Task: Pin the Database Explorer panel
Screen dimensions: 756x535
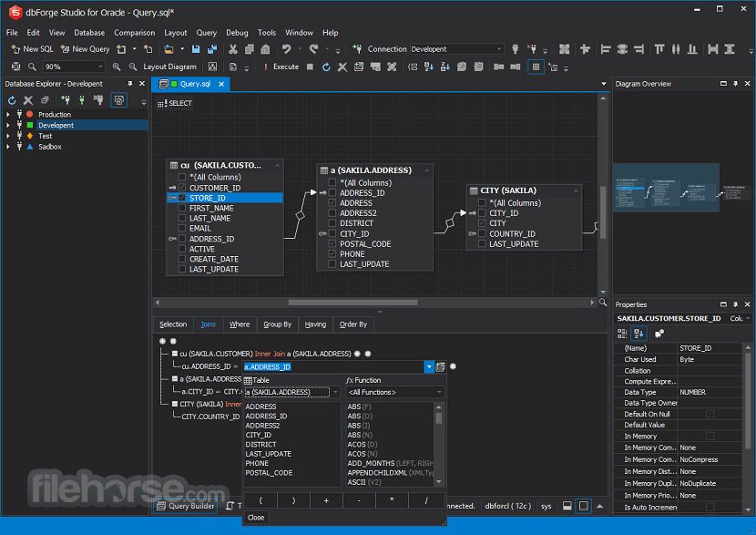Action: [129, 84]
